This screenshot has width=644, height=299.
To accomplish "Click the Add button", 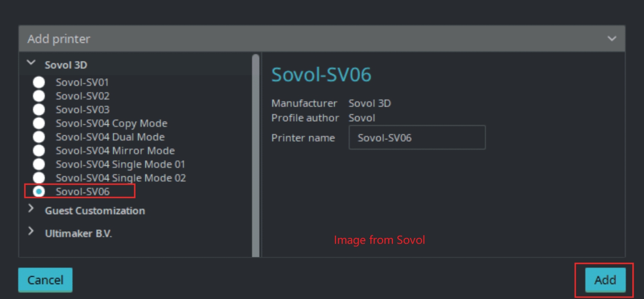I will [605, 280].
